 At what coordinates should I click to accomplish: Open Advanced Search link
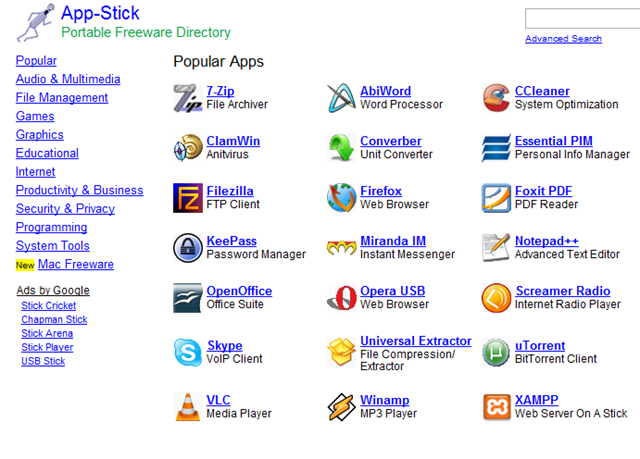click(x=563, y=39)
